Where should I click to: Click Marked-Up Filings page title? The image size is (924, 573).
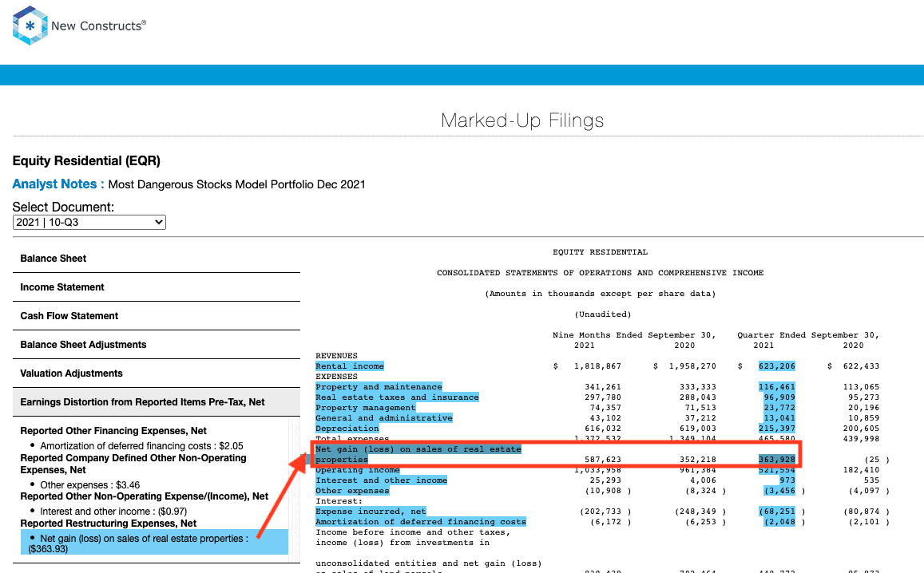pos(522,121)
